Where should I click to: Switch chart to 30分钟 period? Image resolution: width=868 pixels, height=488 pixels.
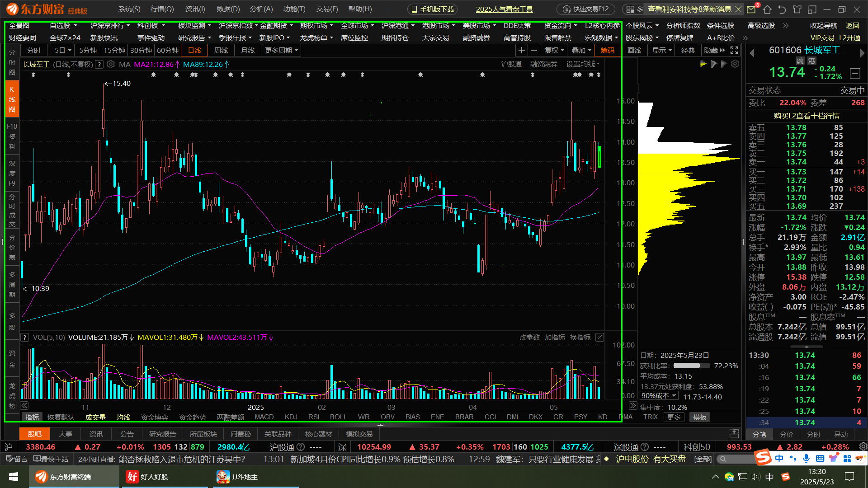click(141, 50)
